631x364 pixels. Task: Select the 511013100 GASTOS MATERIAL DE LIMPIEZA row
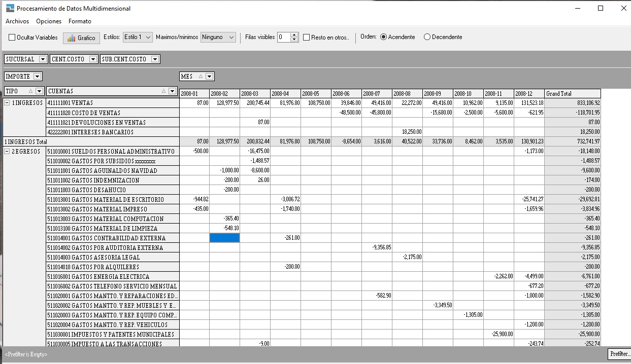click(x=112, y=229)
